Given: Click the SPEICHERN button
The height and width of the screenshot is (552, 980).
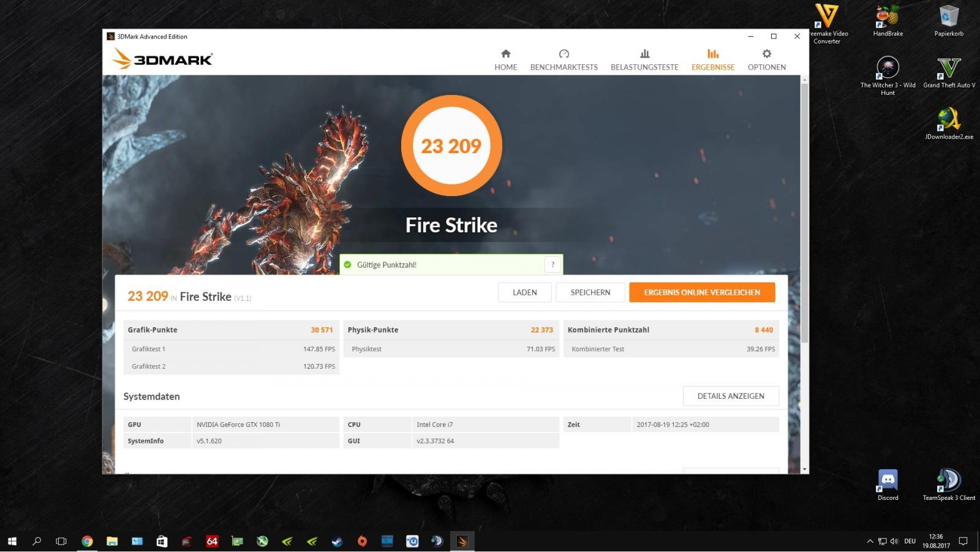Looking at the screenshot, I should [x=590, y=292].
